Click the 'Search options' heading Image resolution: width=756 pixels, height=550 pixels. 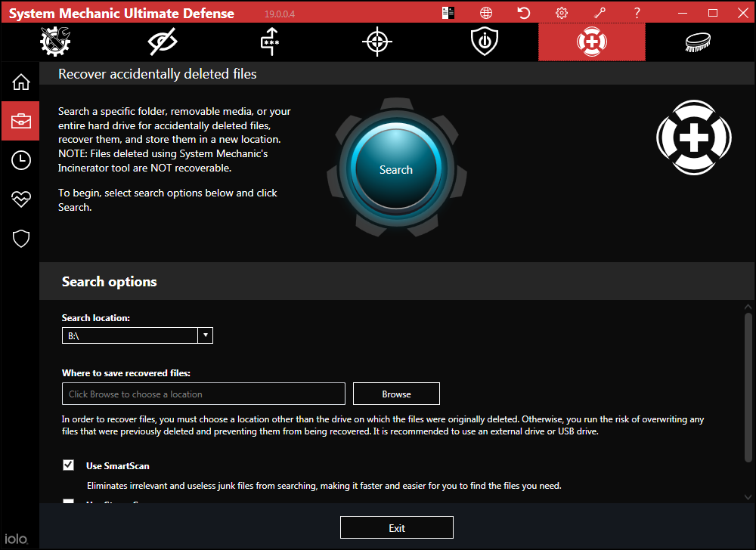click(110, 282)
